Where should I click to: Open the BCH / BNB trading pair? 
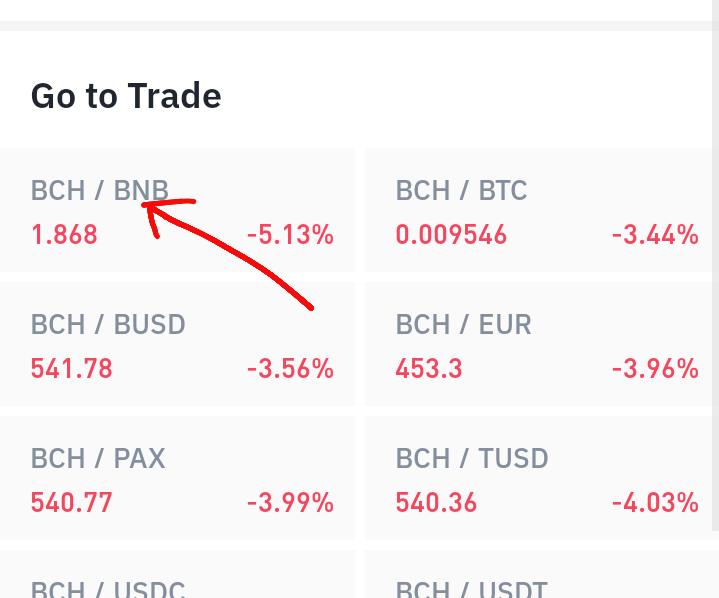(177, 210)
